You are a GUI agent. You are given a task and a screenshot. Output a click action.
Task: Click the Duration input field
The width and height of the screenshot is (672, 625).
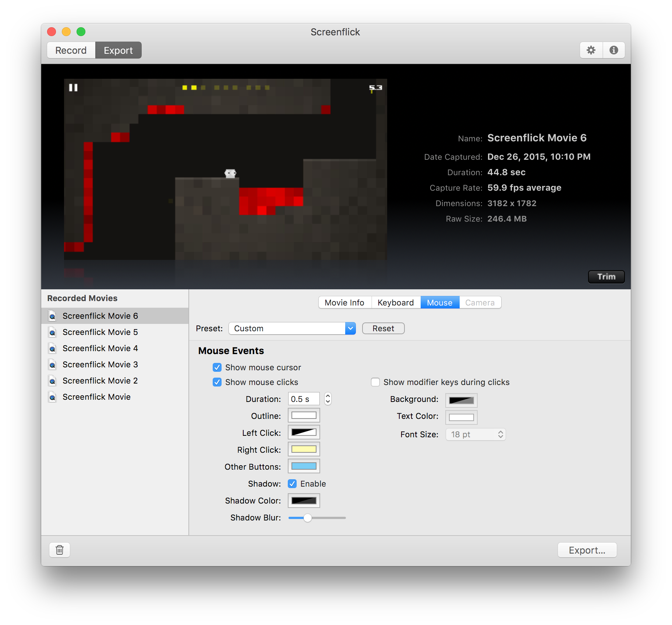coord(304,399)
